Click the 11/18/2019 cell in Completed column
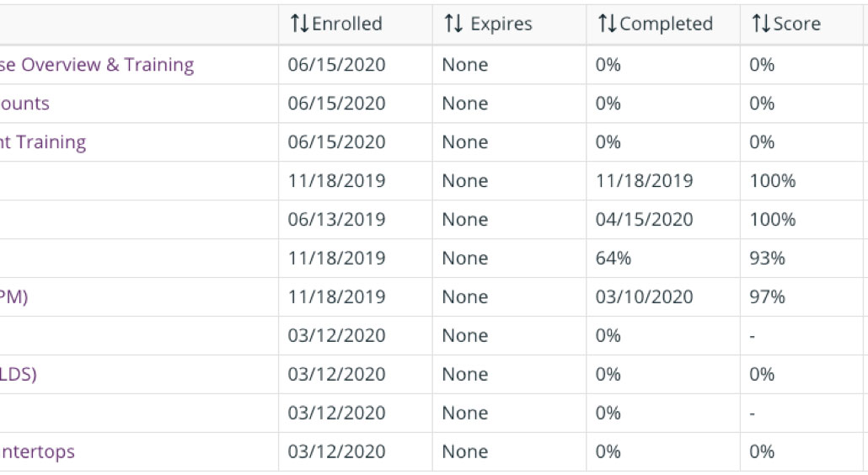The width and height of the screenshot is (868, 475). (644, 181)
